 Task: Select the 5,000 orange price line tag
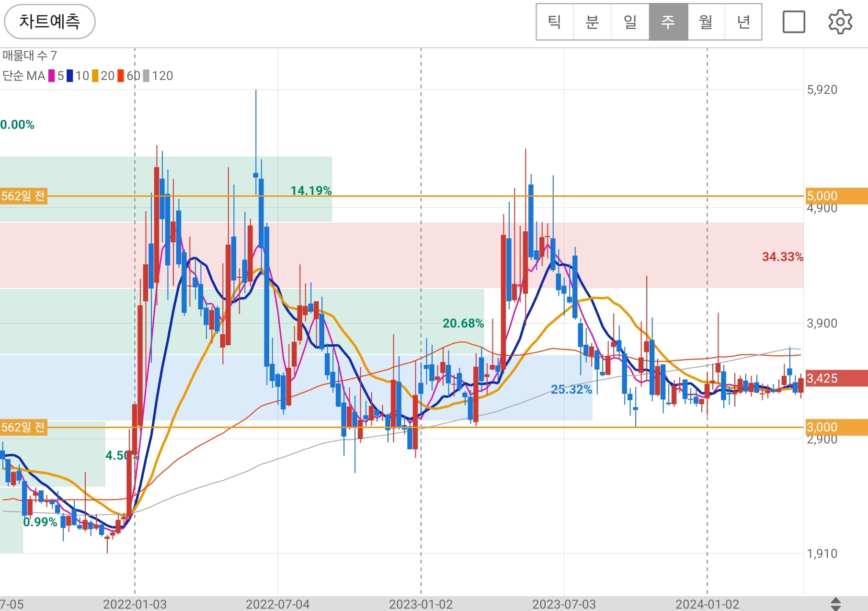pos(836,196)
